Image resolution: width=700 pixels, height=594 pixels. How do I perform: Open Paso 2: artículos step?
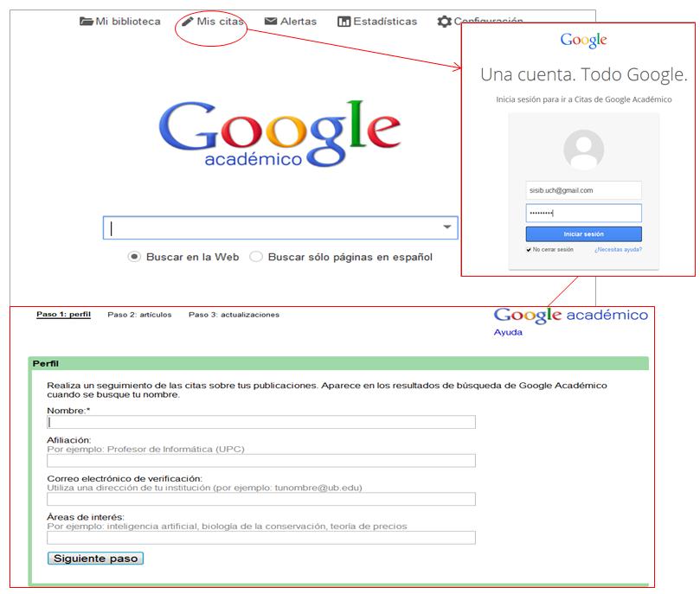(x=139, y=315)
